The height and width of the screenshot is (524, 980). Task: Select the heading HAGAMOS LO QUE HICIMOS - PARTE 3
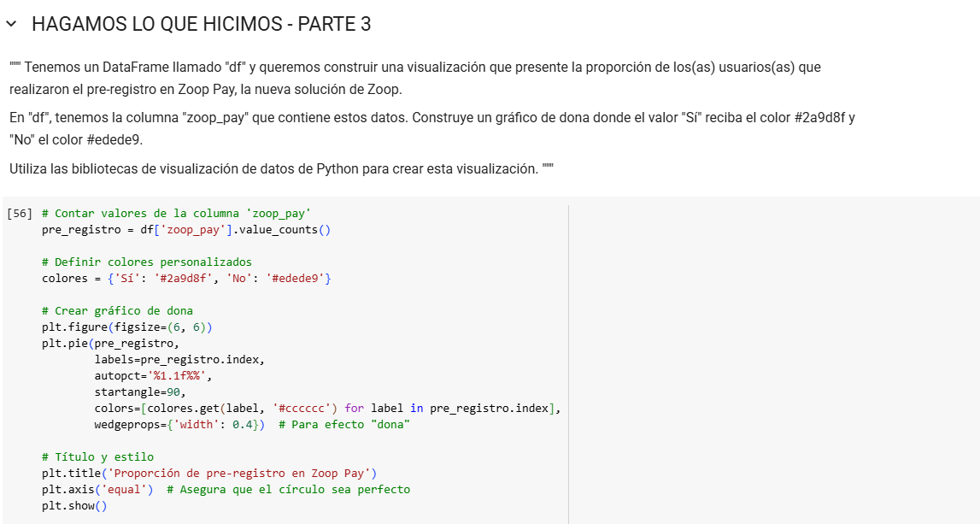202,25
